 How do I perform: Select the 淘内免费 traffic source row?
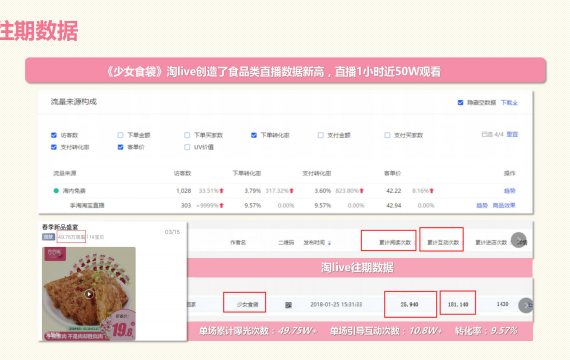285,191
